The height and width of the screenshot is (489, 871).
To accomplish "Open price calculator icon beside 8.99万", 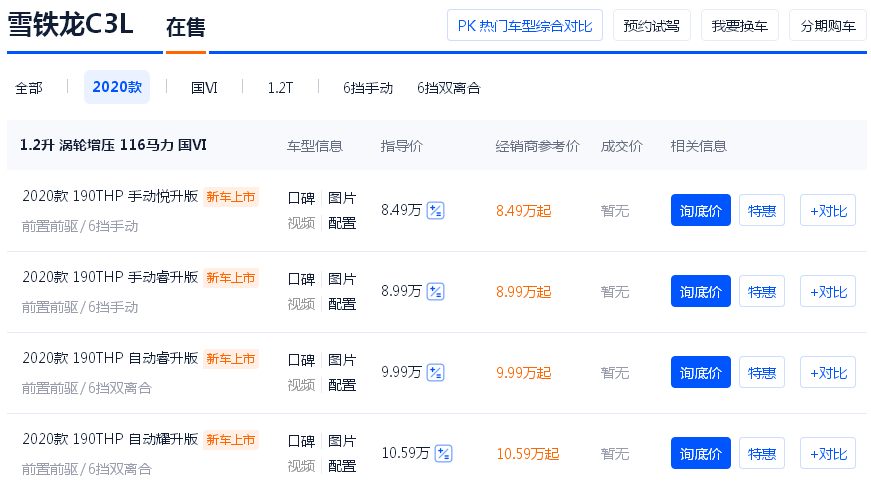I will click(435, 292).
